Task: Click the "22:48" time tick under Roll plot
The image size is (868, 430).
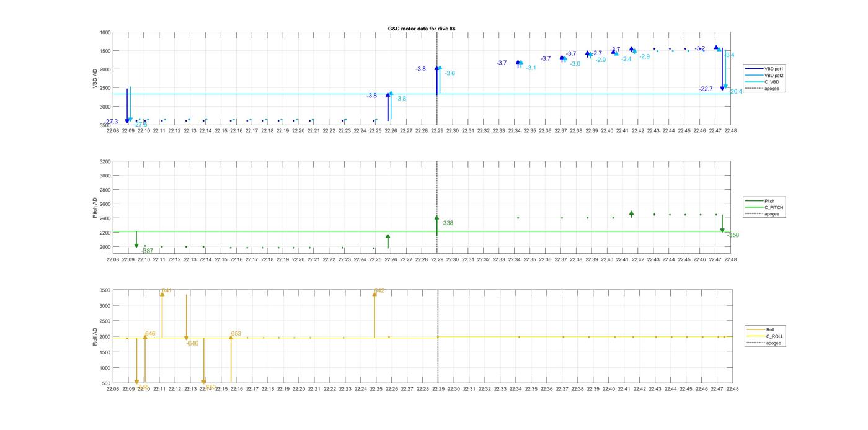Action: click(732, 389)
